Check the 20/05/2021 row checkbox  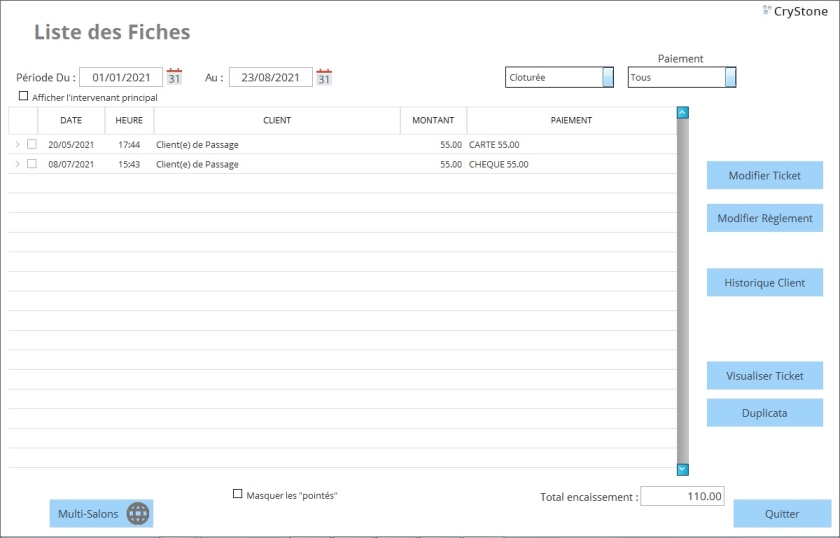32,144
